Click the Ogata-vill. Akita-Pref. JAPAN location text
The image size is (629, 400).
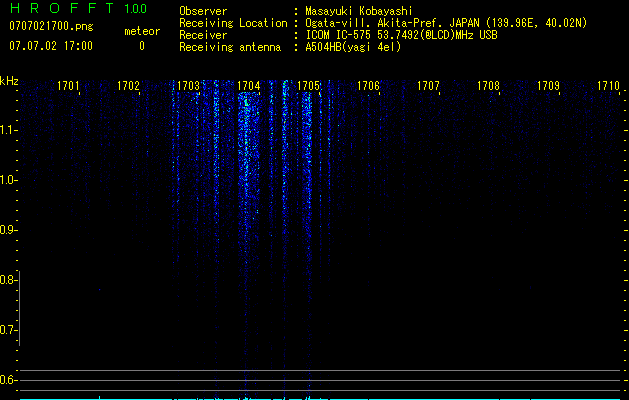tap(446, 23)
